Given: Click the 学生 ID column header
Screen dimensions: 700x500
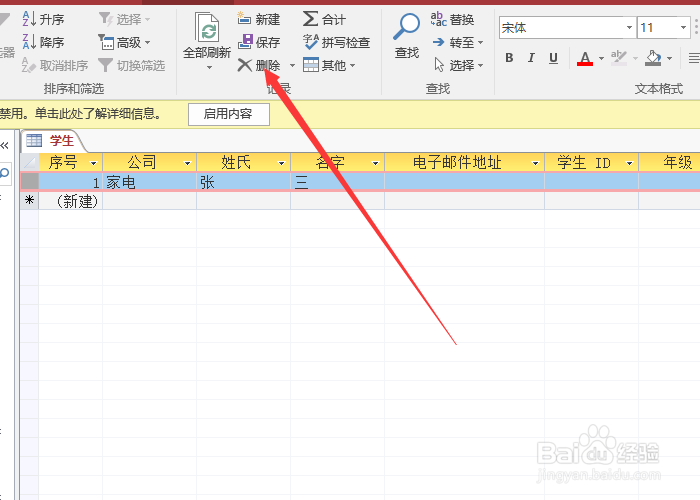Looking at the screenshot, I should 583,162.
